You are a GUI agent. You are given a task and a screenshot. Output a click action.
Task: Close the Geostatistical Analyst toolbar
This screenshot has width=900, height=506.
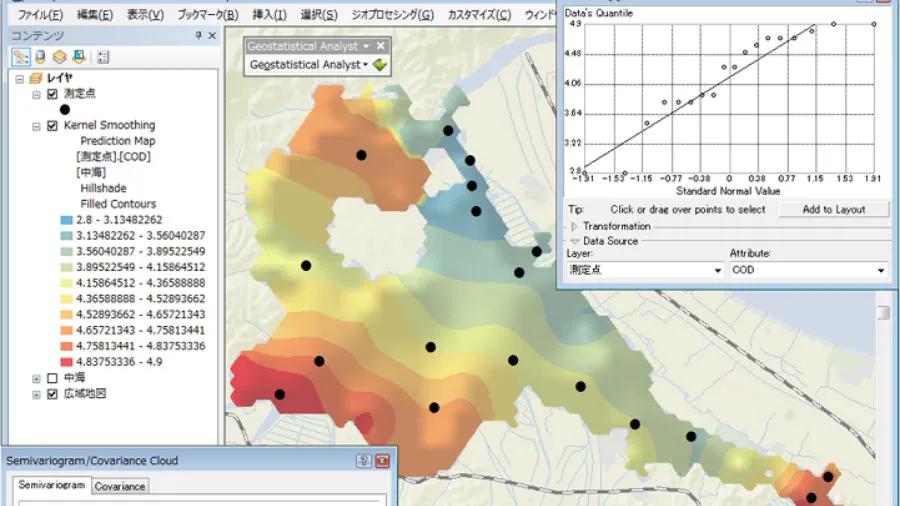[381, 46]
